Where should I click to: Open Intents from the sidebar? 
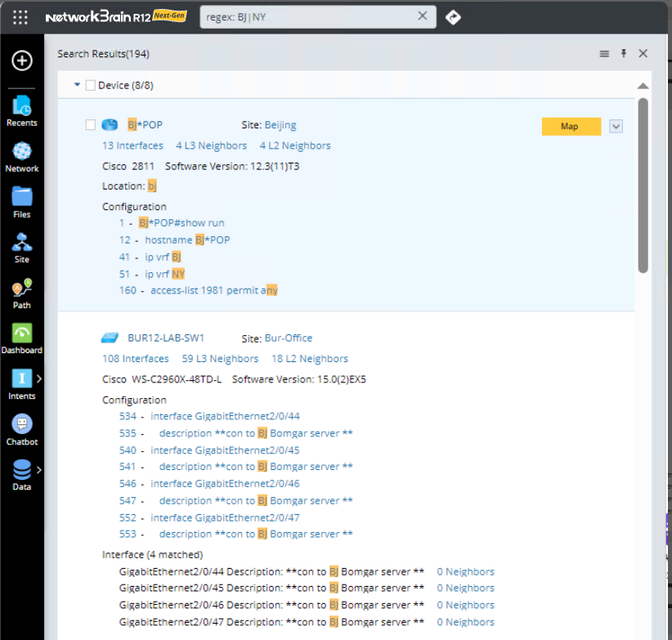(x=22, y=384)
